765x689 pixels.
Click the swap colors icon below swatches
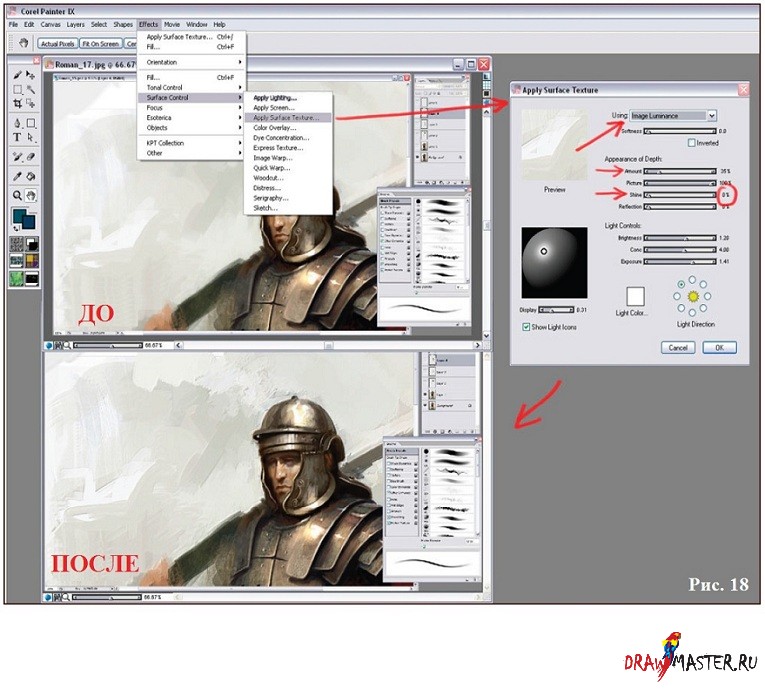(16, 228)
